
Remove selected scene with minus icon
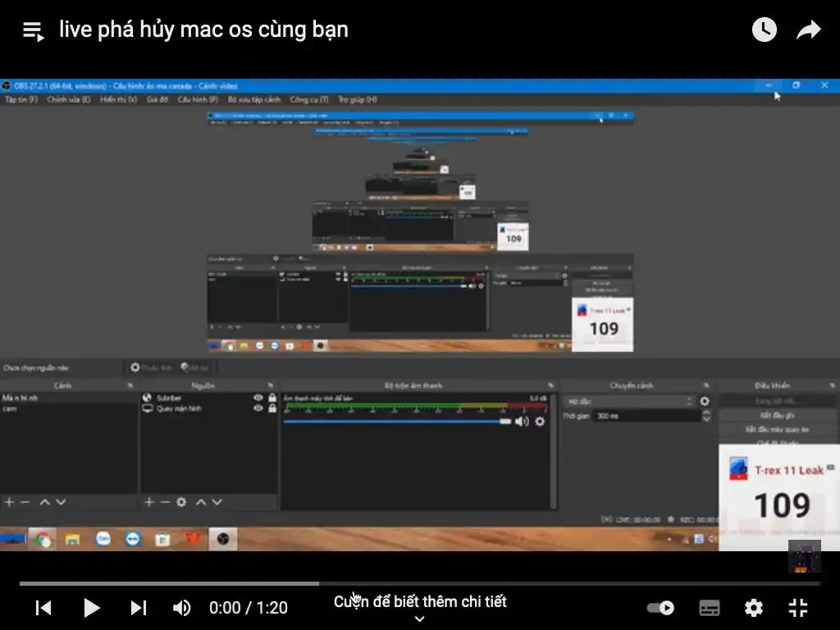click(25, 502)
